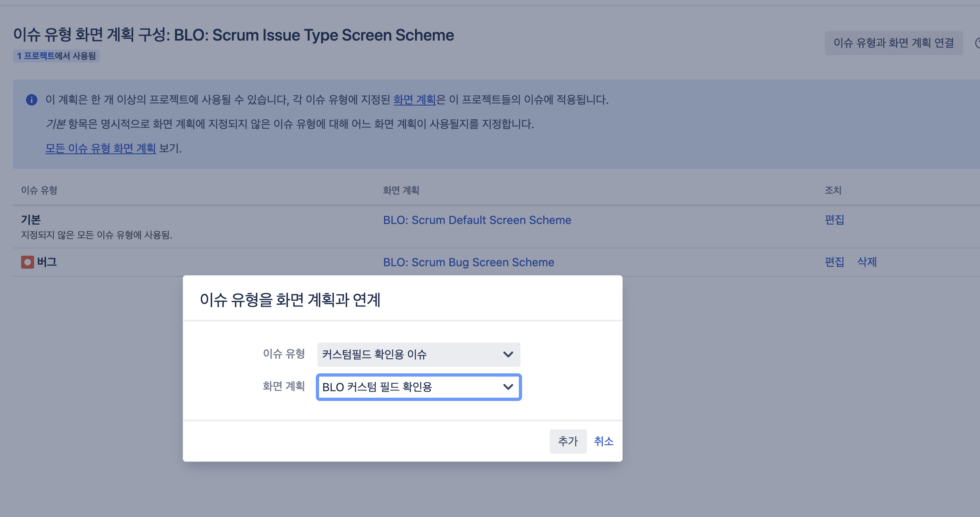This screenshot has height=517, width=980.
Task: Click 편집 in the 기본 row
Action: [x=834, y=220]
